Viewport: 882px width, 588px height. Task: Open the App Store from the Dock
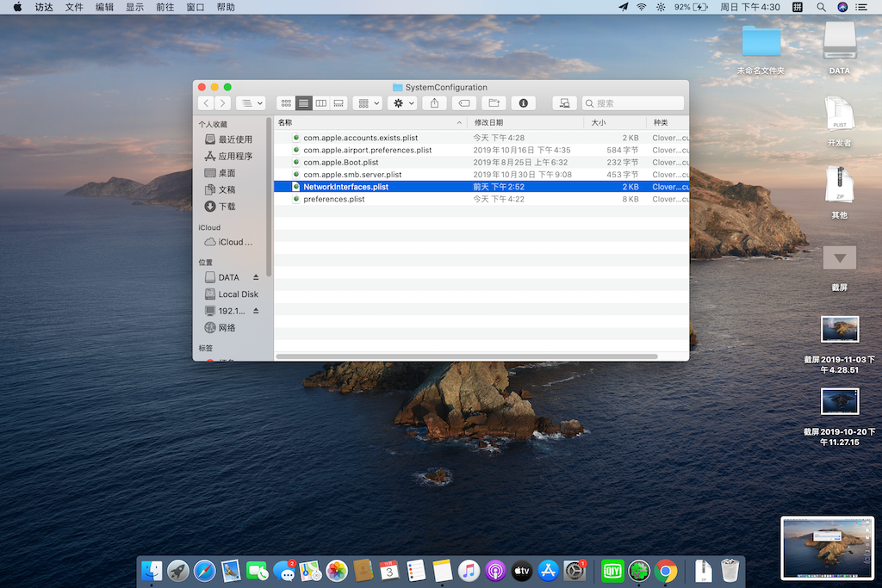tap(549, 570)
